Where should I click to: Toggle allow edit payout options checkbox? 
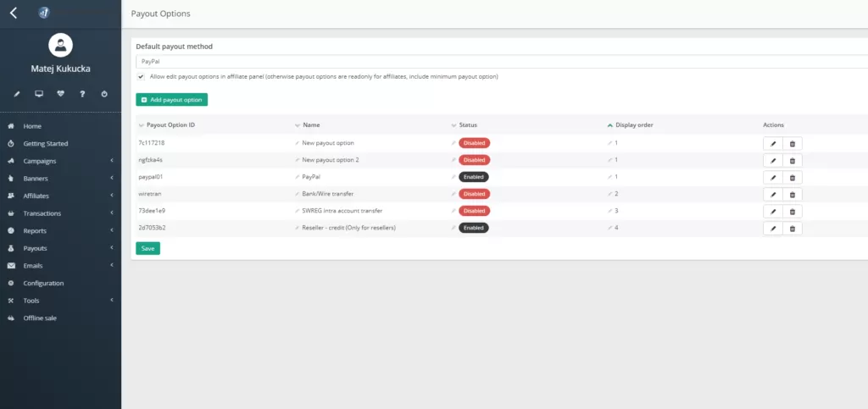click(141, 76)
